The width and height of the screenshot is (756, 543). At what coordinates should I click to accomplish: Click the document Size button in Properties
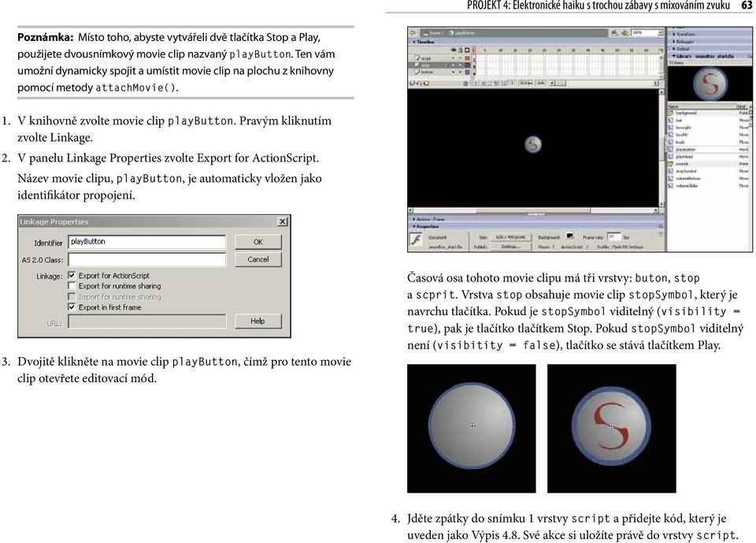click(510, 237)
